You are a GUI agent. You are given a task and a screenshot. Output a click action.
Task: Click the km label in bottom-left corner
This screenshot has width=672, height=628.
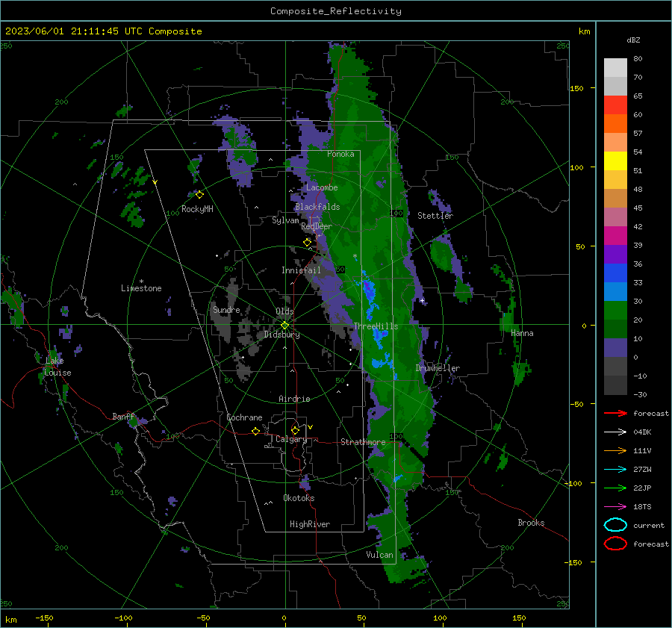point(11,620)
